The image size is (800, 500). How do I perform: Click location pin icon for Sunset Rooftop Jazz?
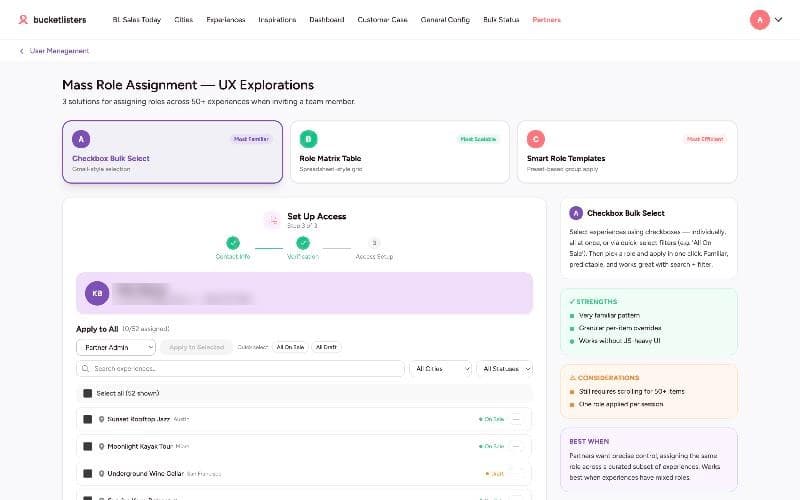102,419
